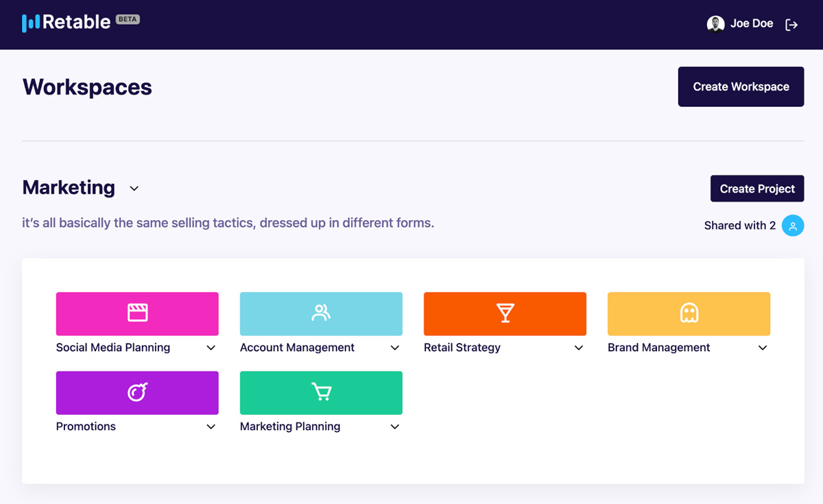The width and height of the screenshot is (823, 504).
Task: Click the Create Workspace button
Action: click(741, 86)
